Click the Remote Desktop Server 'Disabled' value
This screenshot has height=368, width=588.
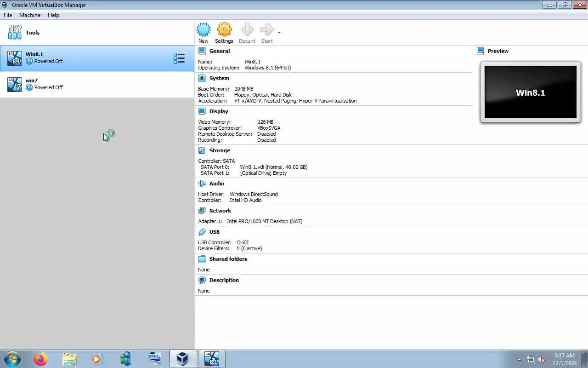(266, 134)
